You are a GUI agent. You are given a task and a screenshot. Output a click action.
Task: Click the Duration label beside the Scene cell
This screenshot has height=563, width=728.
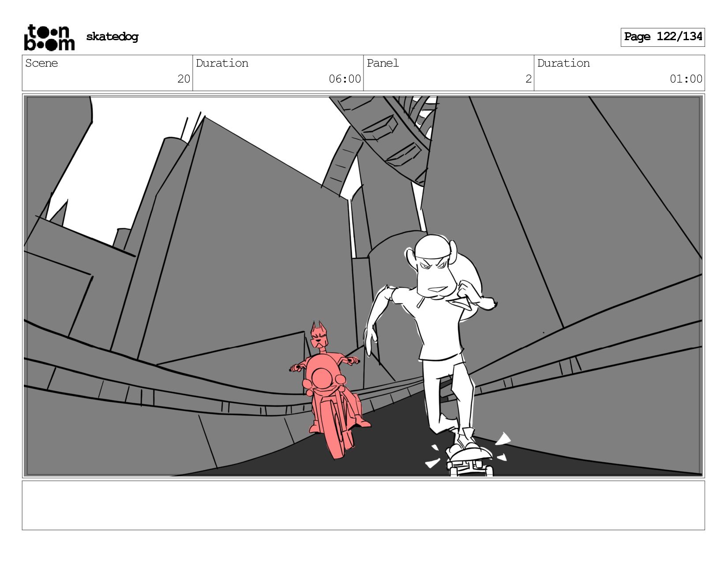pos(222,63)
